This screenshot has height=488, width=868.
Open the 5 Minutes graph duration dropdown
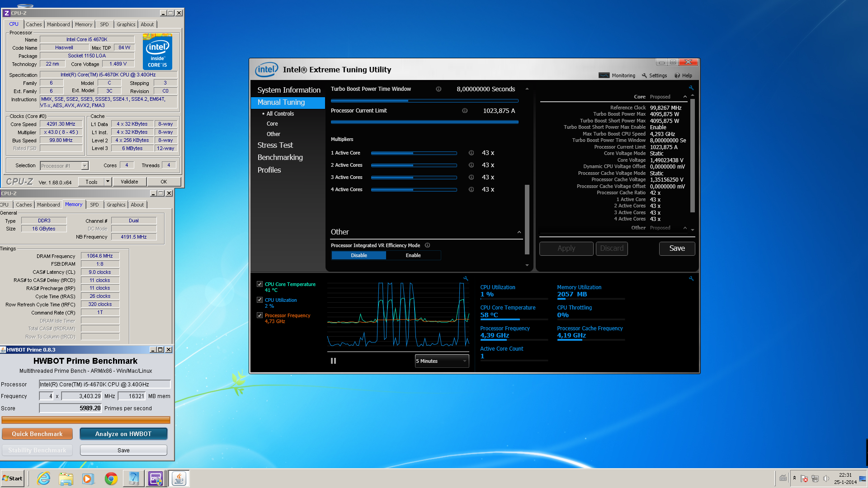[x=442, y=361]
